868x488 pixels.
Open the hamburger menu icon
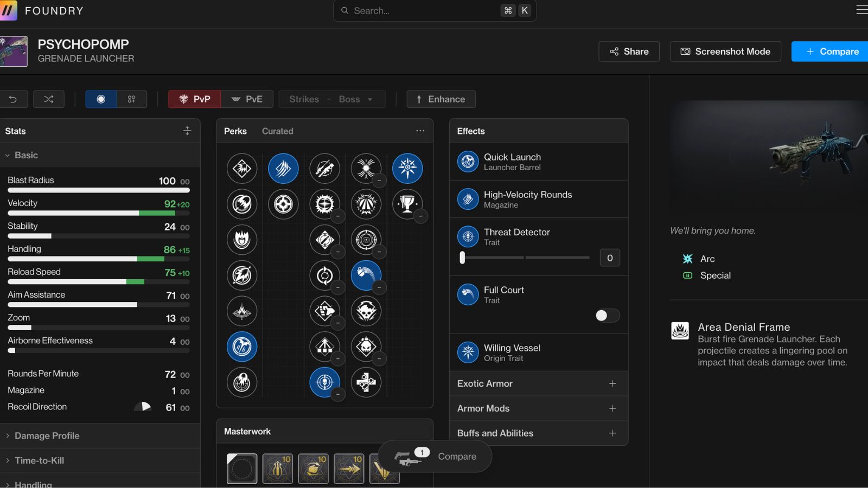(862, 10)
